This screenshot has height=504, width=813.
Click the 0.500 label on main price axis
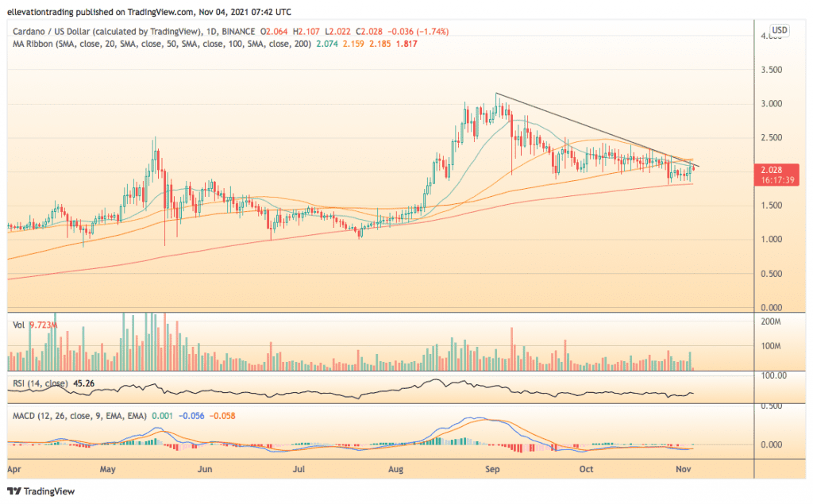click(x=772, y=274)
